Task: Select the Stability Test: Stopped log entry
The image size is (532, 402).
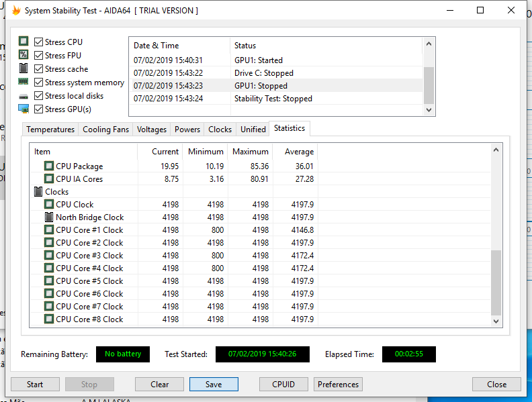Action: (x=277, y=99)
